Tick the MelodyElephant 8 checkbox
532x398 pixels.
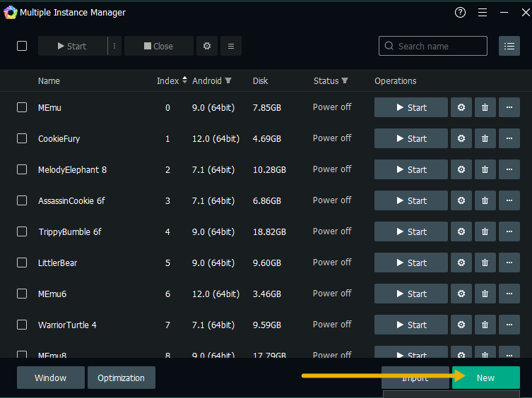tap(22, 169)
